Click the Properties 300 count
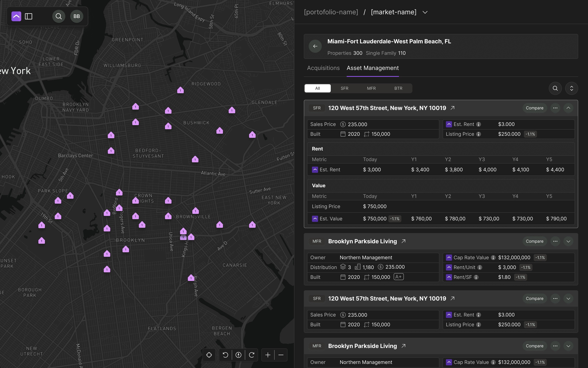 345,53
